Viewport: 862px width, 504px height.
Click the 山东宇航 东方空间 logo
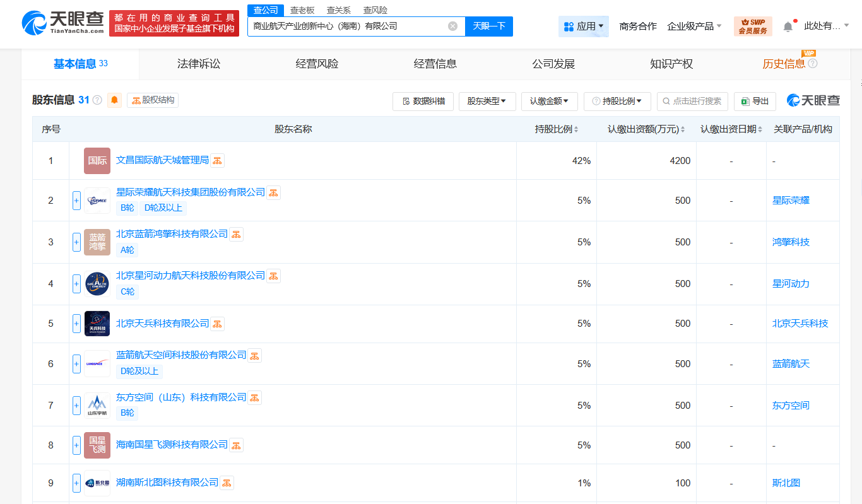(x=97, y=406)
